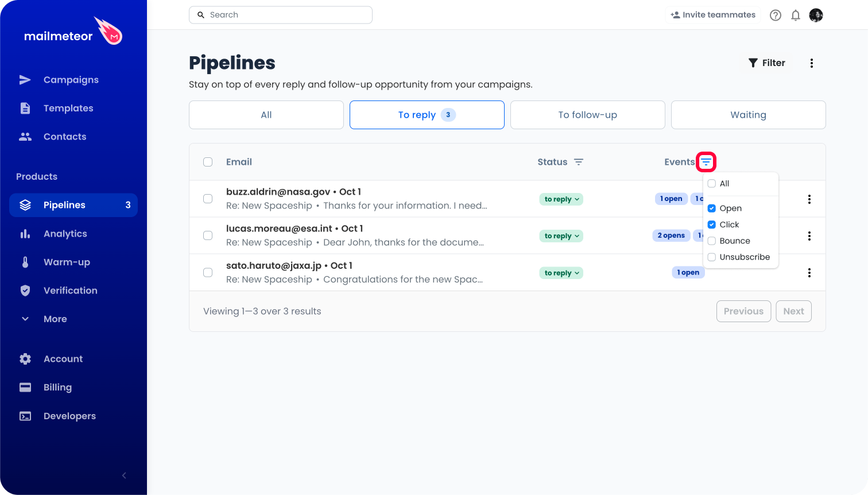Open Templates document icon
The image size is (868, 495).
coord(25,108)
